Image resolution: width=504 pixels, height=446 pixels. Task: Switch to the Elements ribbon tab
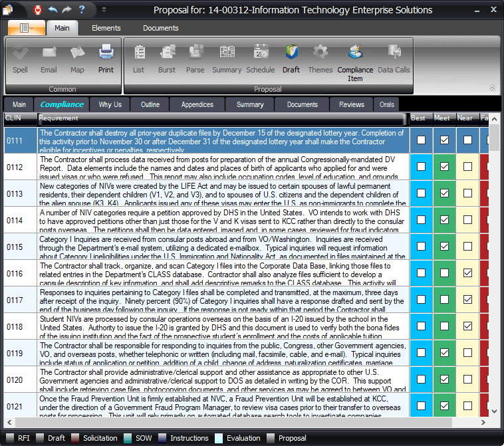point(106,28)
